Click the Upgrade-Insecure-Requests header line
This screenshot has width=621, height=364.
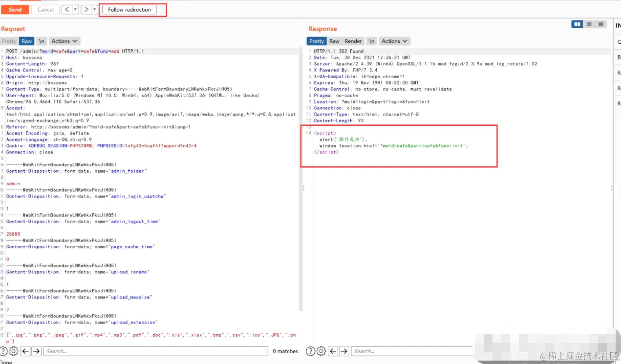coord(45,77)
